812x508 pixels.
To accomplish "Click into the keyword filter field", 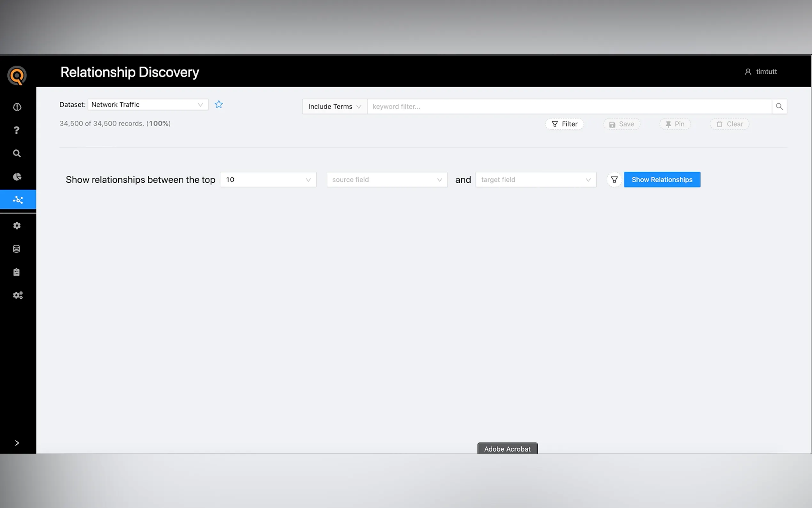I will point(569,107).
